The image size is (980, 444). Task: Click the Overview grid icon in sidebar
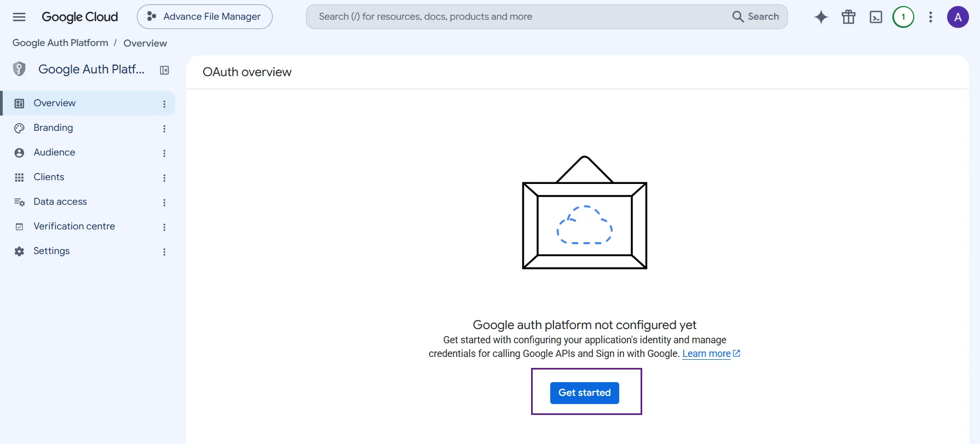click(x=19, y=103)
